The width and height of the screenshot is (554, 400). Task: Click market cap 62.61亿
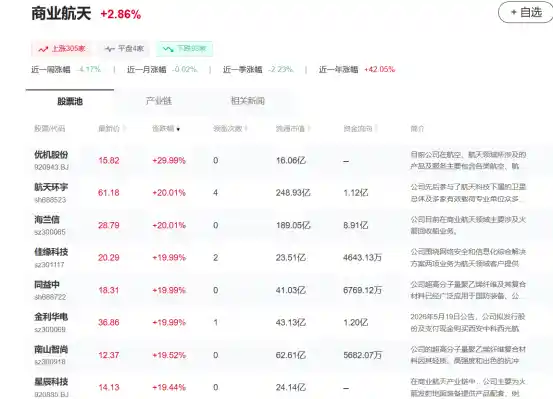(291, 355)
